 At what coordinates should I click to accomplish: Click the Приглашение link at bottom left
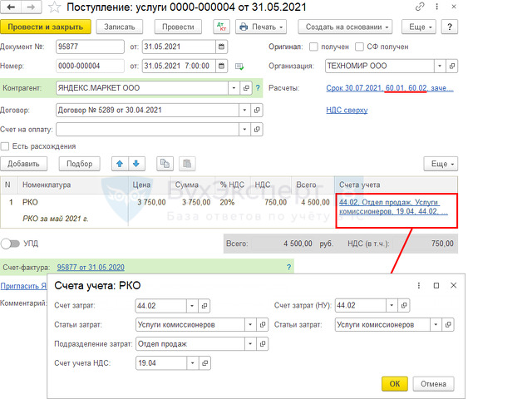tap(23, 286)
